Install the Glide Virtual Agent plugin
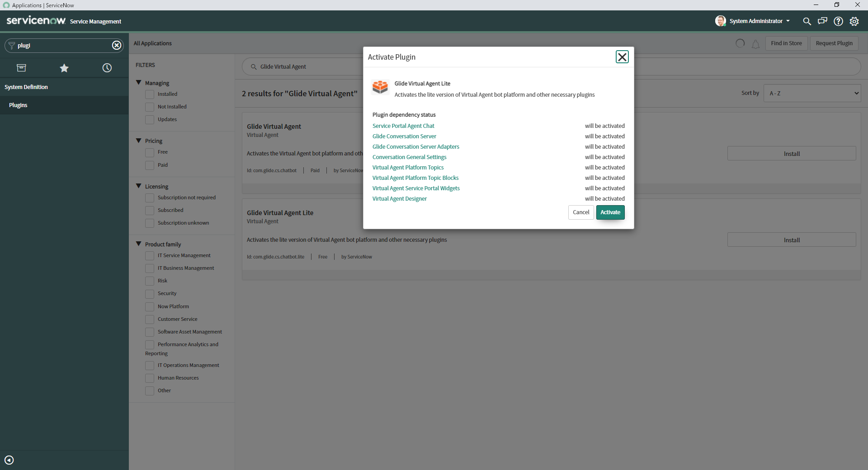 [x=792, y=154]
